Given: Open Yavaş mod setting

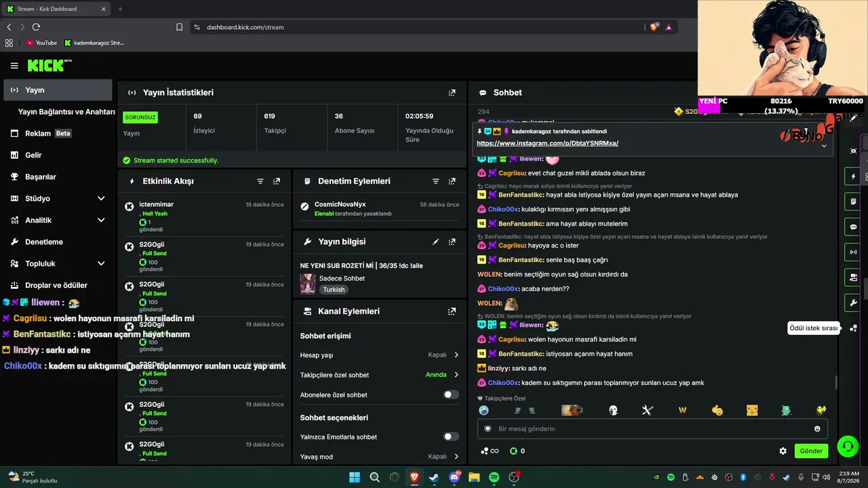Looking at the screenshot, I should point(380,457).
